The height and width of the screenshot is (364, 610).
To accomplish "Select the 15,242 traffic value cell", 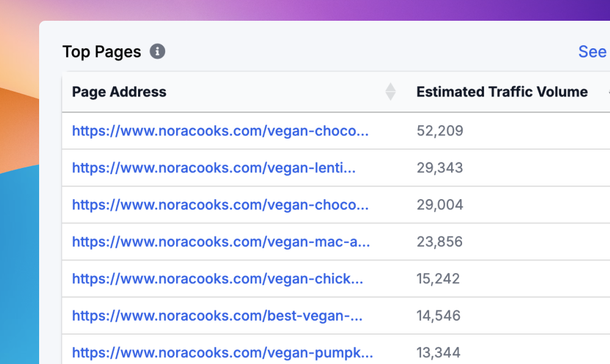I will tap(438, 279).
